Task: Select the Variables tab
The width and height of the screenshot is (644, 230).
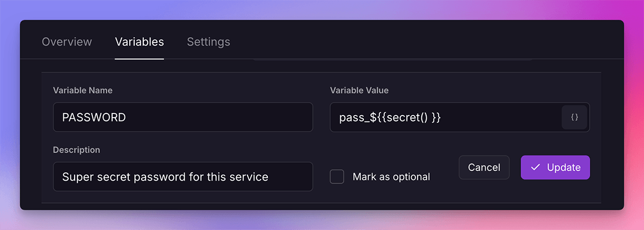Action: (140, 42)
